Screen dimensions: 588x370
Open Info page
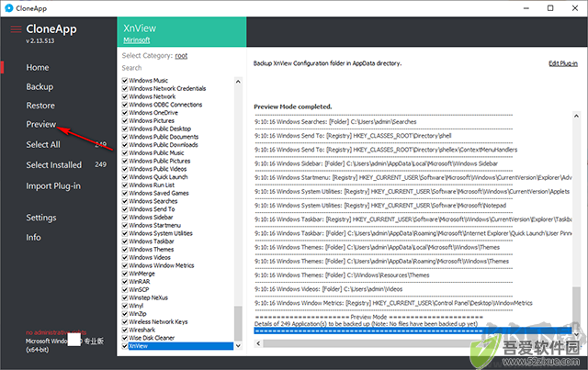(33, 237)
